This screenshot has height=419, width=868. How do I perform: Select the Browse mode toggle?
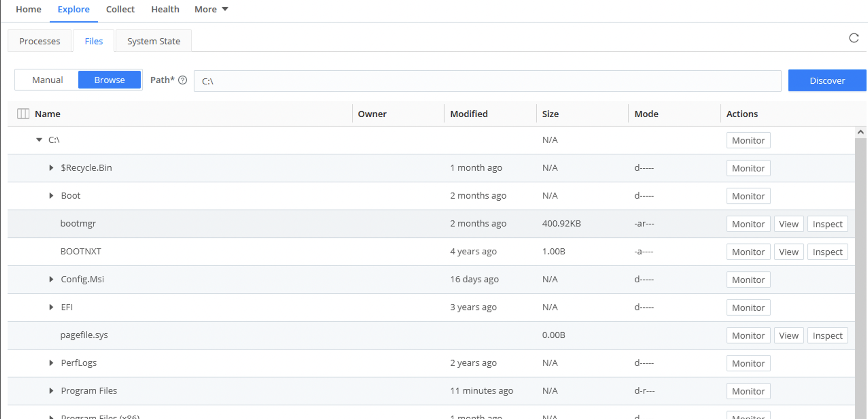[x=109, y=80]
